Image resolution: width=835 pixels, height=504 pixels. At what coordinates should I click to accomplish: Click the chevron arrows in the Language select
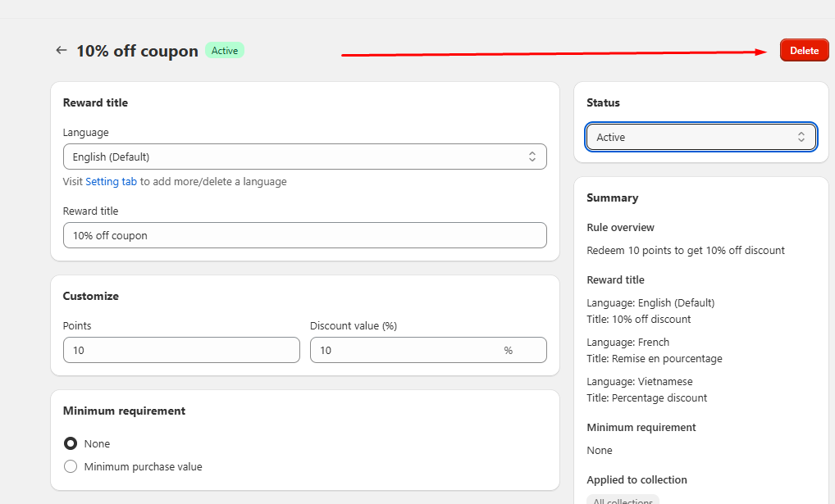pyautogui.click(x=532, y=157)
